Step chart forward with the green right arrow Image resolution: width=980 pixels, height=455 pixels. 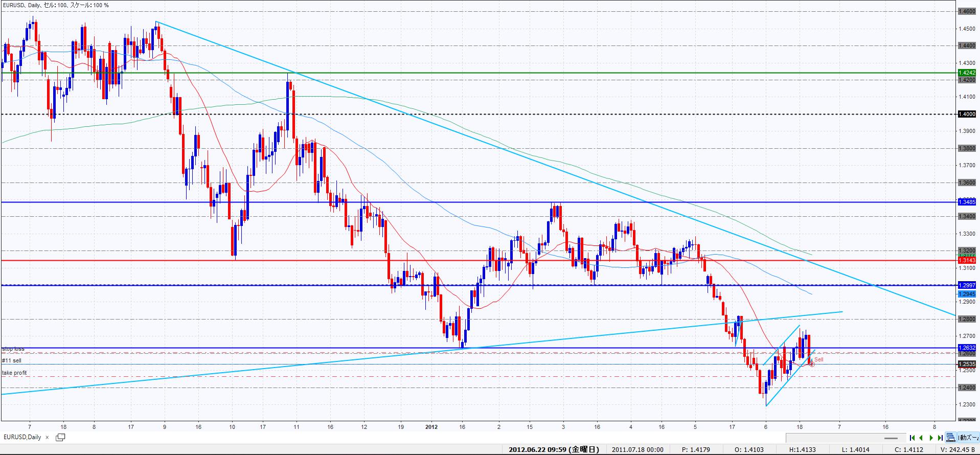click(x=931, y=438)
